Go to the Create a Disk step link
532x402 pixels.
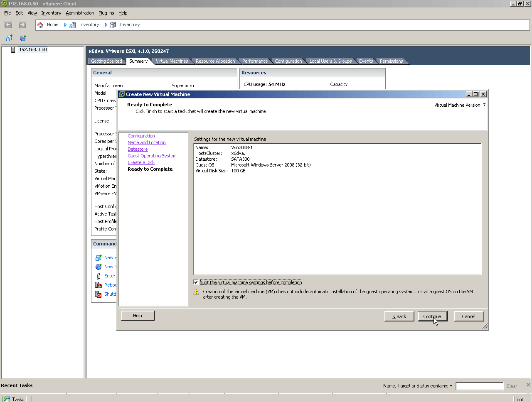(141, 163)
